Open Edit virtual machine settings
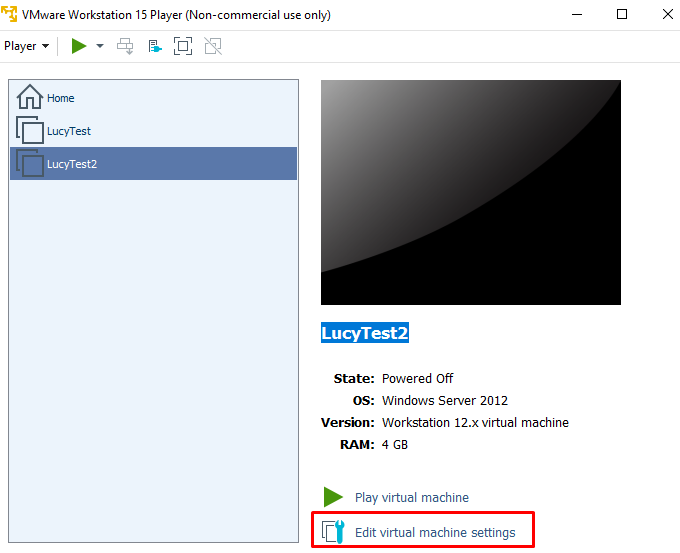The width and height of the screenshot is (680, 553). tap(435, 532)
